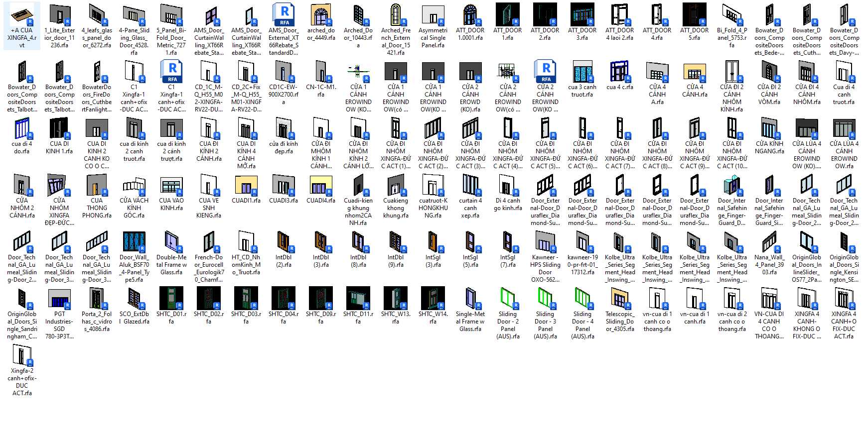Select the CUA DI KINH 1.rfa icon
The image size is (868, 437).
point(59,128)
